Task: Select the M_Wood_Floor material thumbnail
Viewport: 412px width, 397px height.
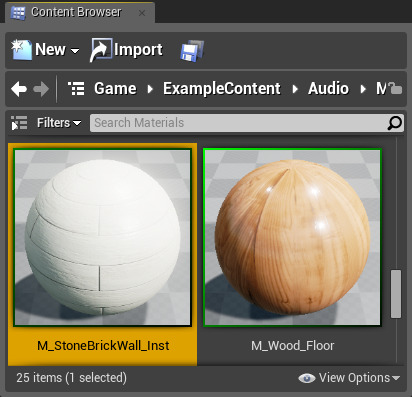Action: [x=292, y=237]
